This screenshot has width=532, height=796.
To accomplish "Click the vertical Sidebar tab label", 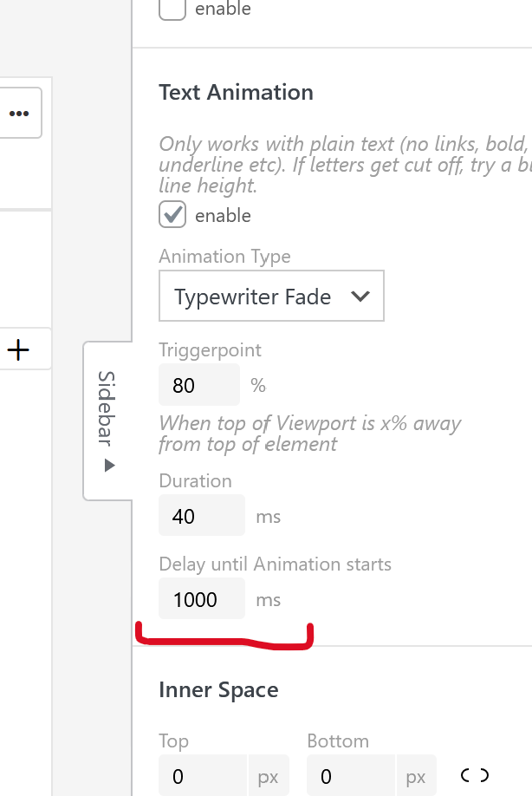I will pos(107,408).
